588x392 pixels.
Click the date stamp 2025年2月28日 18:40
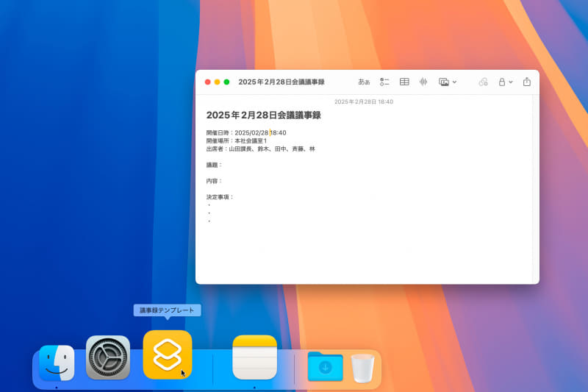(x=364, y=101)
